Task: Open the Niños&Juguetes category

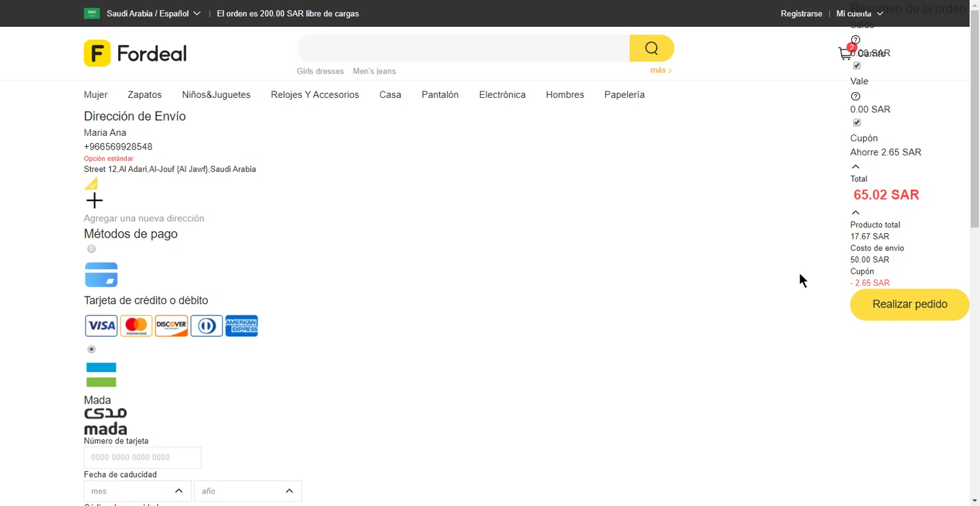Action: click(x=216, y=95)
